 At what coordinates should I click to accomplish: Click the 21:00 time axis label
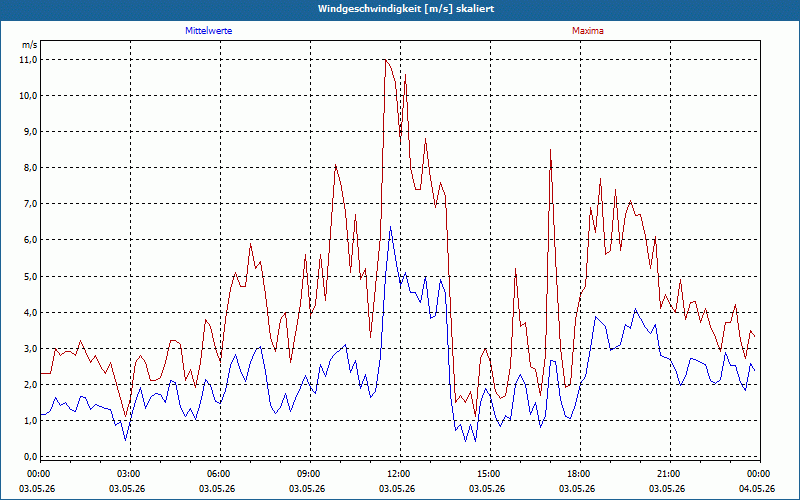[x=668, y=474]
